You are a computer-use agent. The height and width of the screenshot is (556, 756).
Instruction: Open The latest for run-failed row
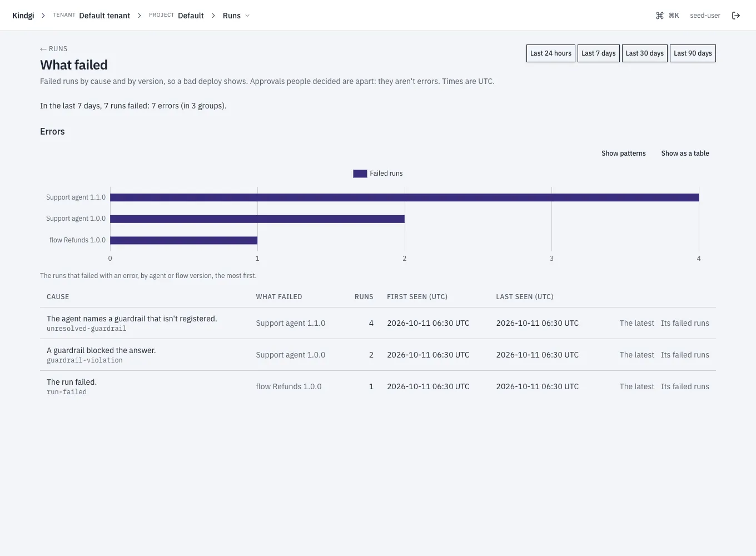[x=637, y=386]
